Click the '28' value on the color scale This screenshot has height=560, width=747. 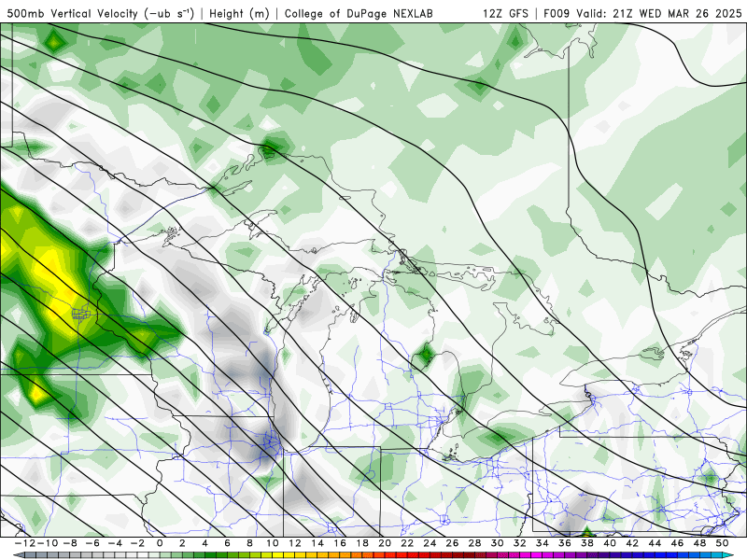474,543
